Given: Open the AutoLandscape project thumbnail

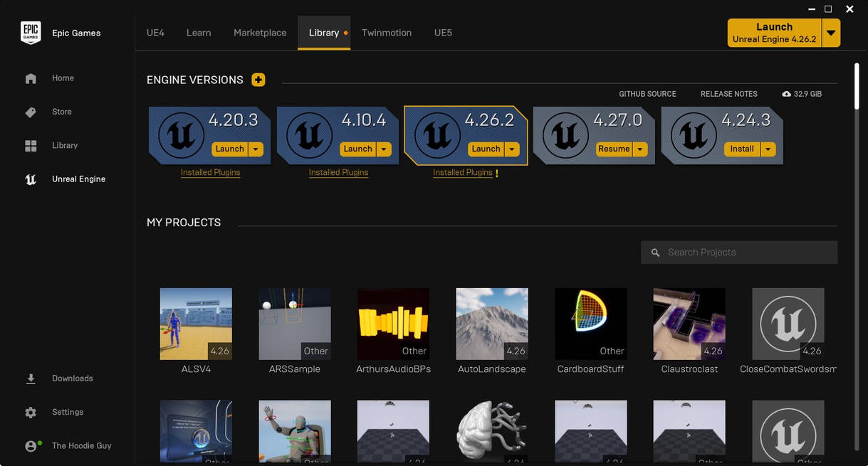Looking at the screenshot, I should pyautogui.click(x=492, y=324).
